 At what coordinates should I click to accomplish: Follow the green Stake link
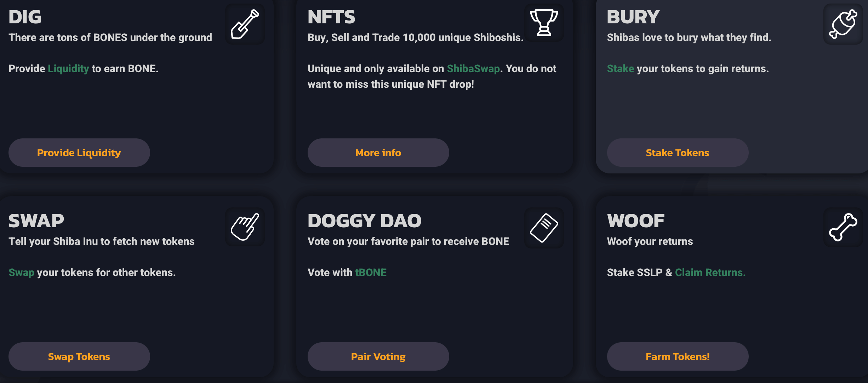pos(620,69)
